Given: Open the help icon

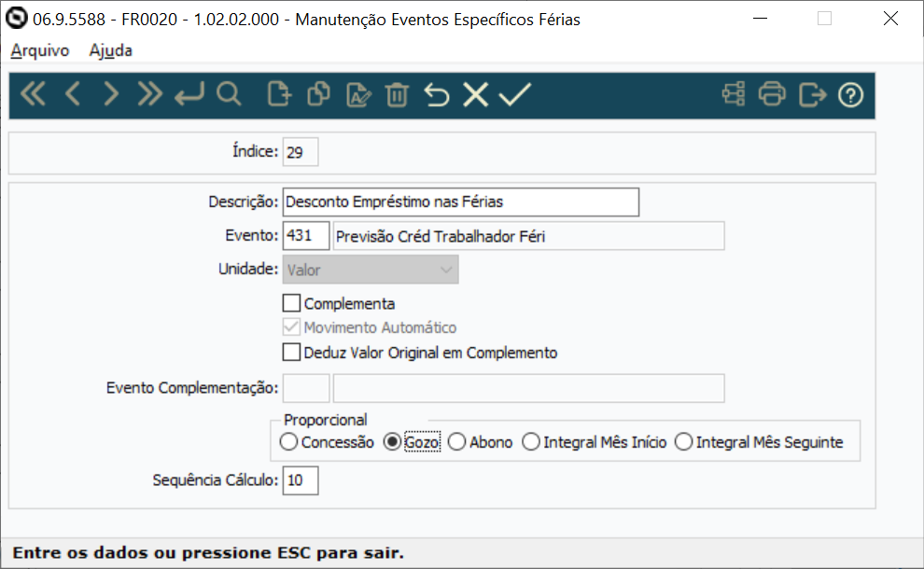Looking at the screenshot, I should point(850,93).
